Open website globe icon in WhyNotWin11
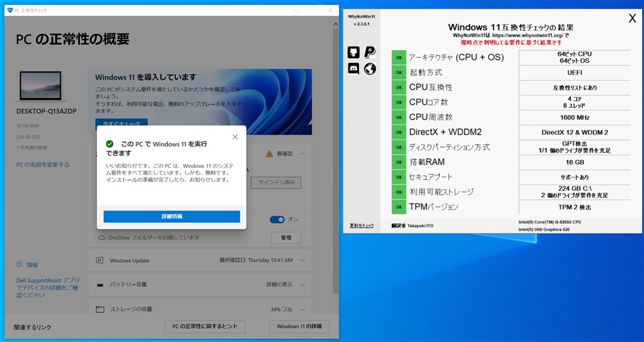644x342 pixels. [370, 69]
